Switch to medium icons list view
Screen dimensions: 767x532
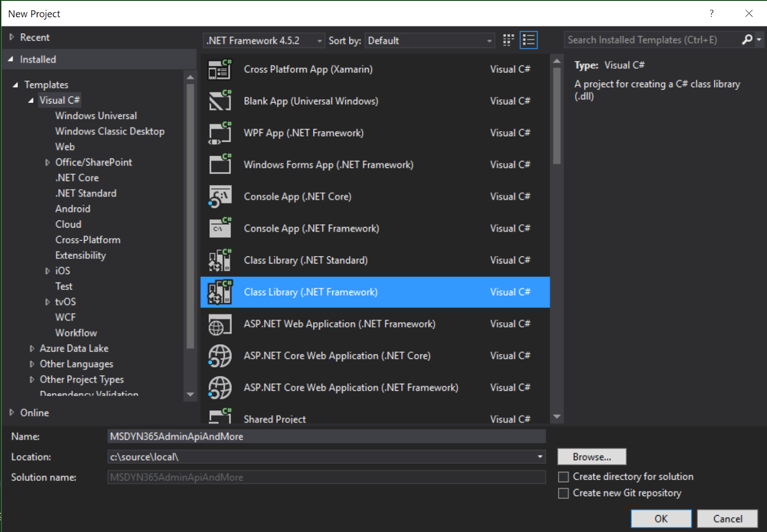point(529,40)
